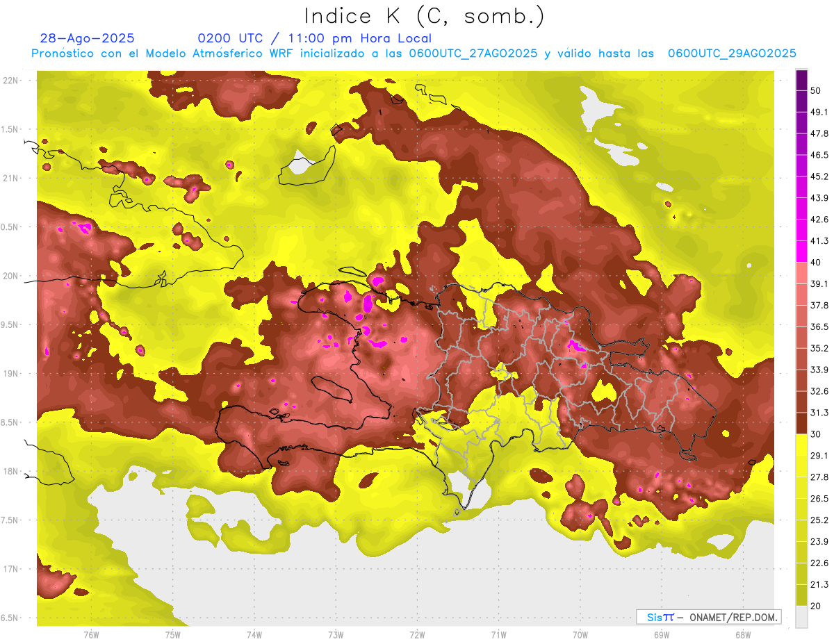
Task: Select the bright yellow swatch below 30
Action: point(801,445)
